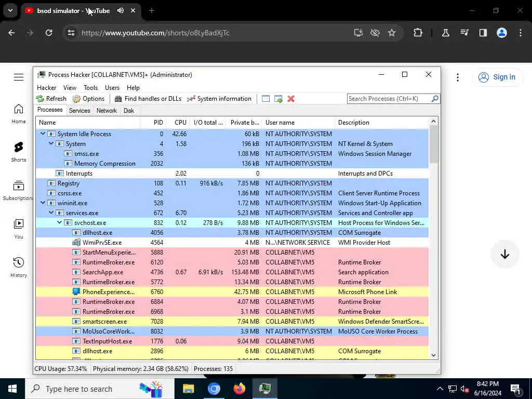The height and width of the screenshot is (399, 532).
Task: Click the vertical scrollbar thumb in process list
Action: coord(433,144)
